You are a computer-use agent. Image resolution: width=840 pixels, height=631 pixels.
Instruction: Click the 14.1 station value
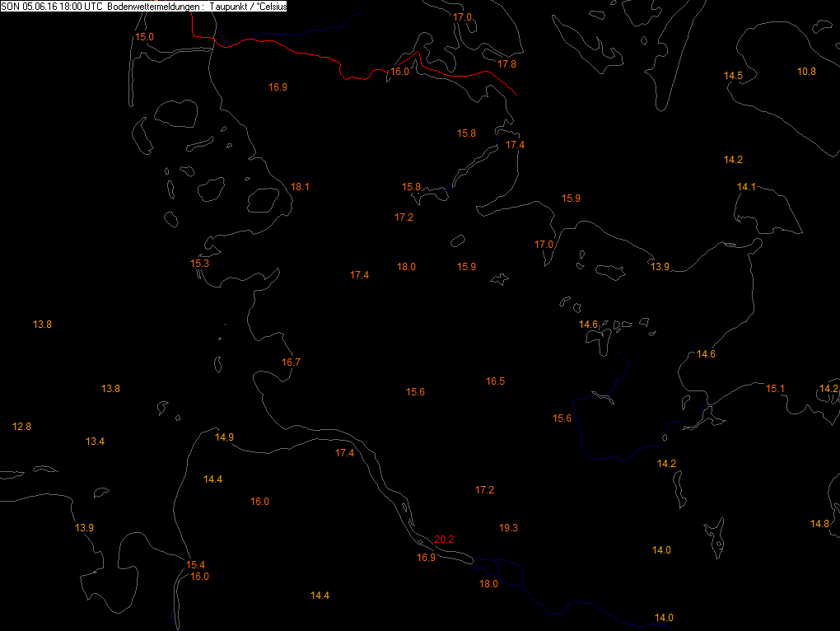point(746,187)
